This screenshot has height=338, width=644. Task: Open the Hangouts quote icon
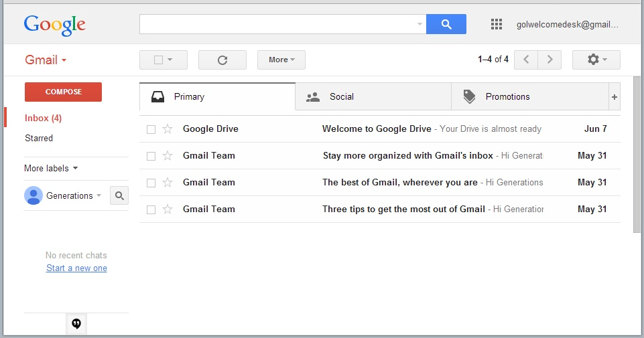pos(76,324)
